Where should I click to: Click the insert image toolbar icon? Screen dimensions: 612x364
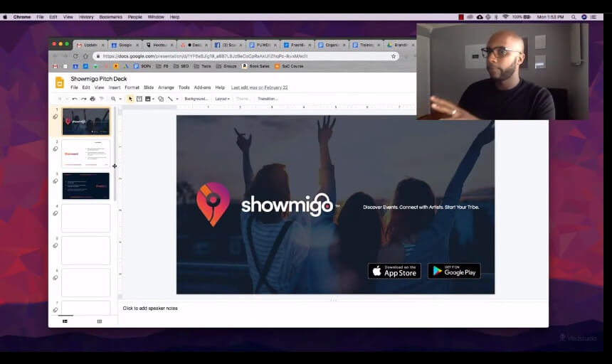tap(148, 99)
